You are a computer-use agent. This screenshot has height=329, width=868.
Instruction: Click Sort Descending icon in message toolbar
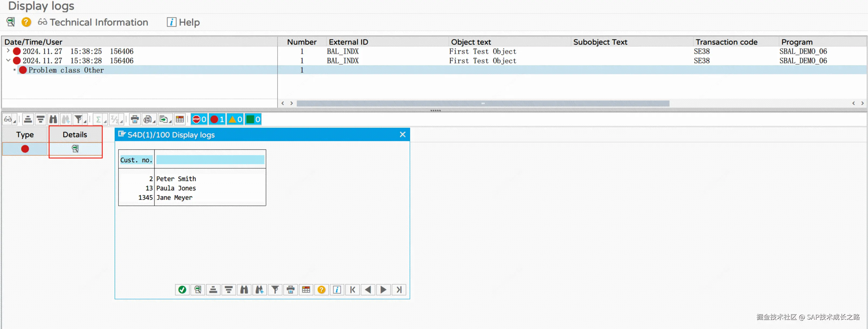click(40, 119)
